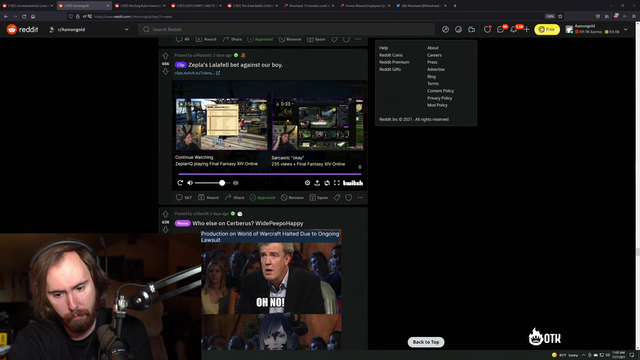Toggle Approved status on Lalafell post

pos(262,198)
